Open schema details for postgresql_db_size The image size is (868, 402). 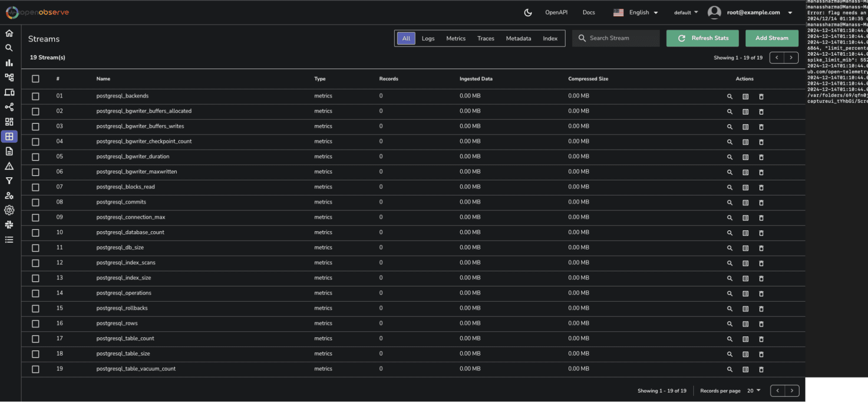tap(745, 248)
